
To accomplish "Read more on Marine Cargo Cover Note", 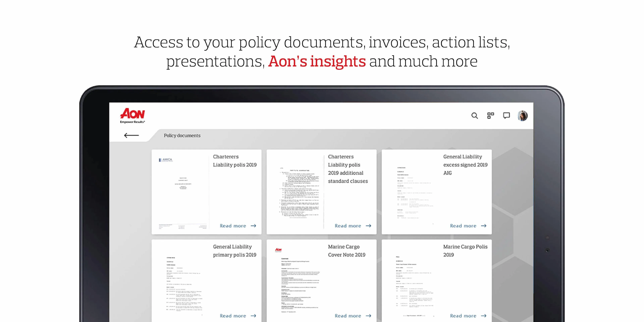I will [353, 316].
